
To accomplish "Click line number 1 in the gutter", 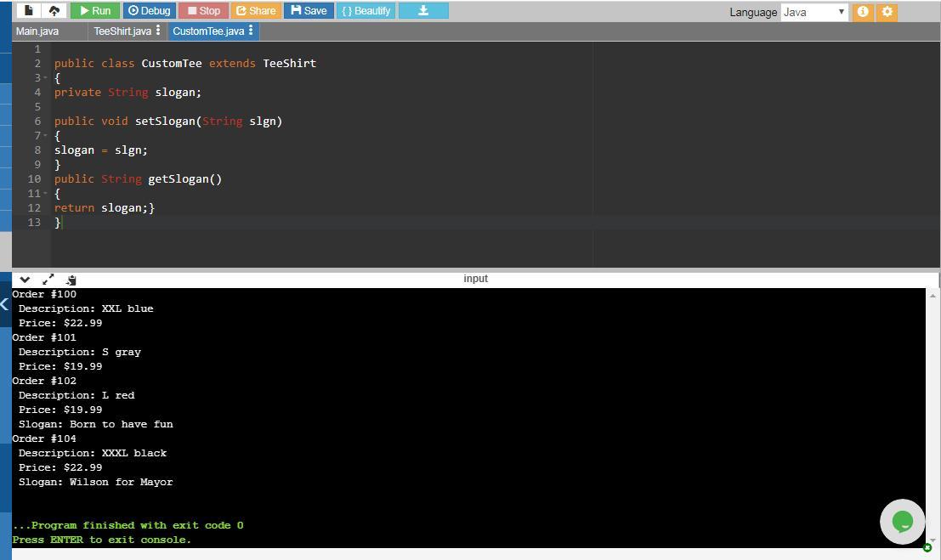I will (37, 49).
